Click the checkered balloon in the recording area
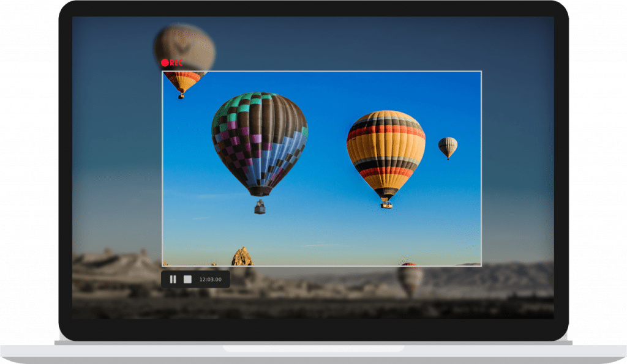The height and width of the screenshot is (364, 627). [259, 141]
